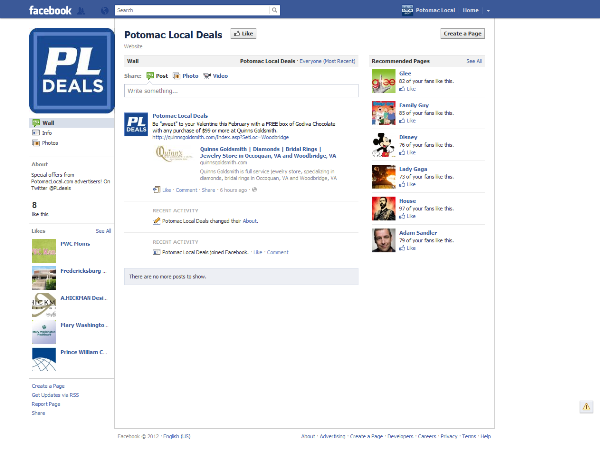Open notifications globe icon in header
The width and height of the screenshot is (600, 457).
104,11
